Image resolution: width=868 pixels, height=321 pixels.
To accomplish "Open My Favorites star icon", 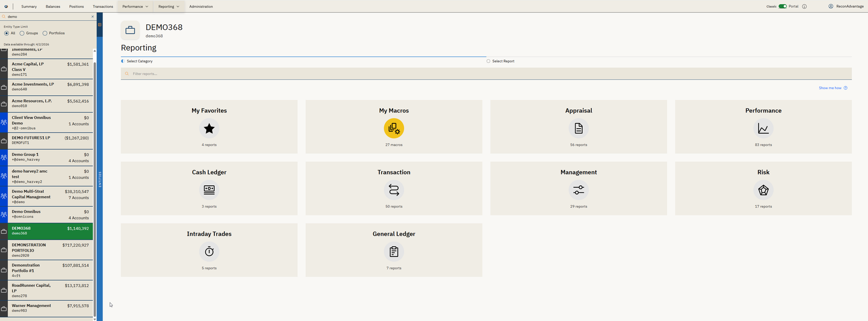I will point(209,129).
